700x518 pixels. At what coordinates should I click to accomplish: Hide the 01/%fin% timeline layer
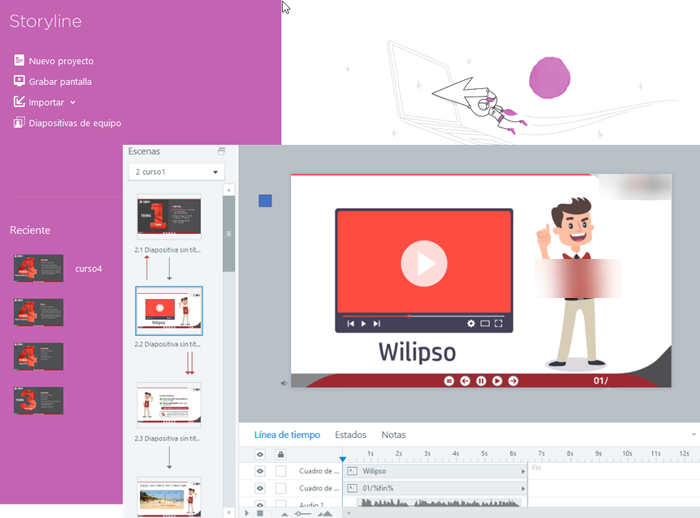pos(260,488)
